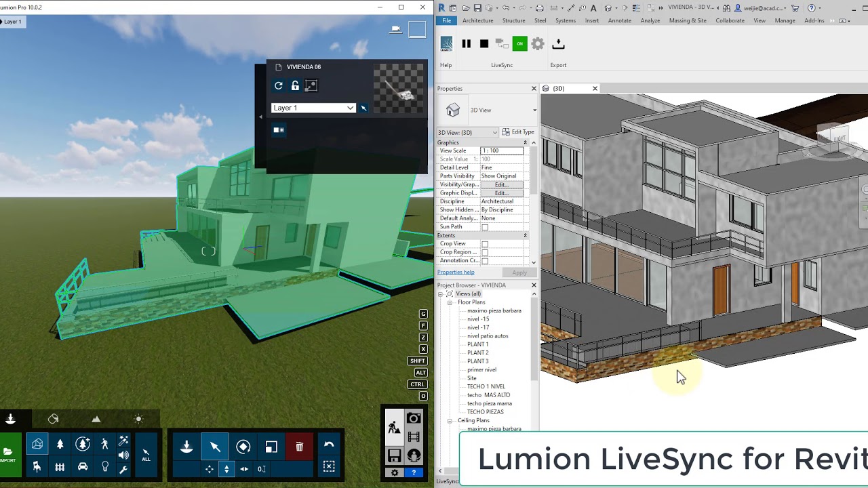This screenshot has width=868, height=488.
Task: Open the Structure ribbon tab
Action: 513,20
